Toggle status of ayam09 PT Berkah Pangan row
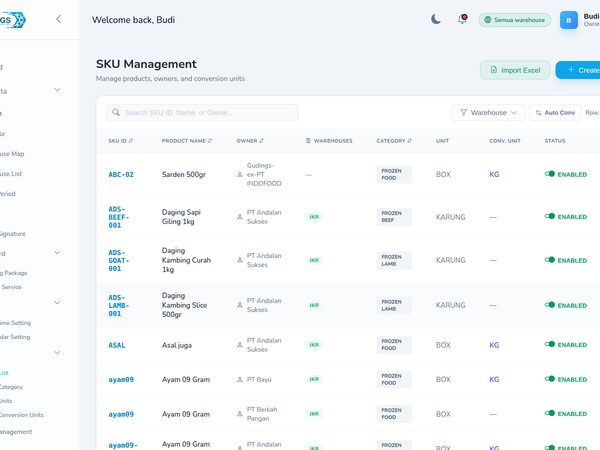The image size is (600, 450). (x=550, y=413)
